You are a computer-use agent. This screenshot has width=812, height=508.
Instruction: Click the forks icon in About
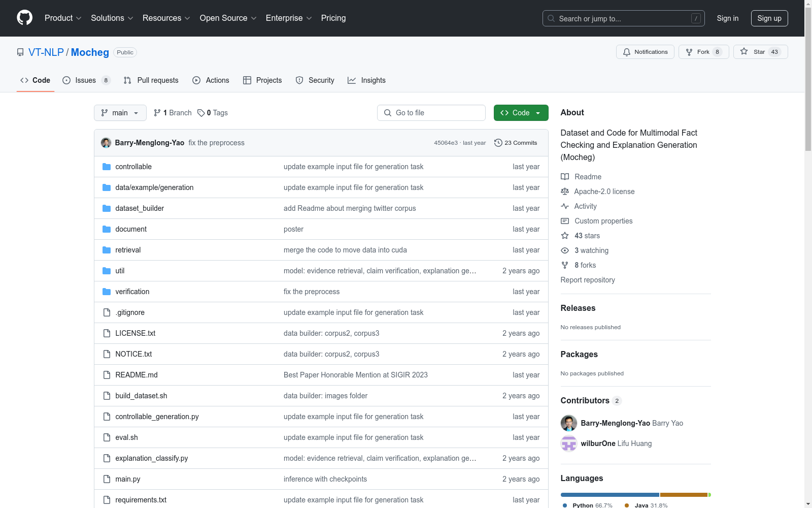[565, 265]
